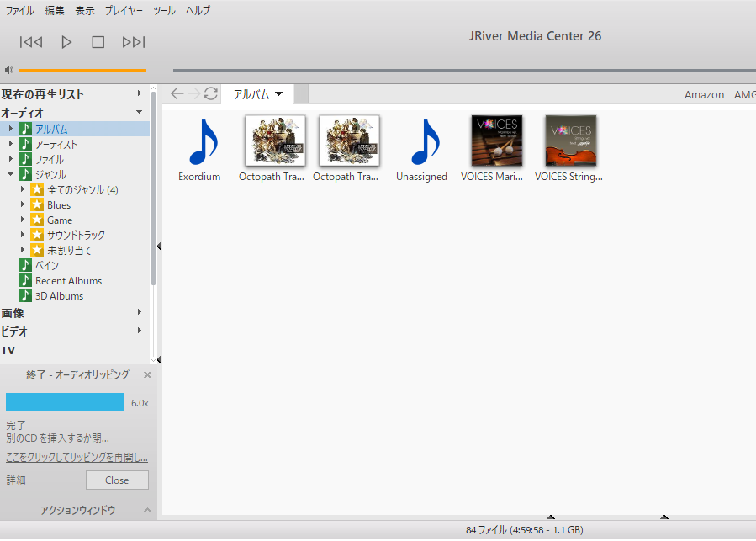Skip to the previous track
This screenshot has height=541, width=756.
pos(31,42)
